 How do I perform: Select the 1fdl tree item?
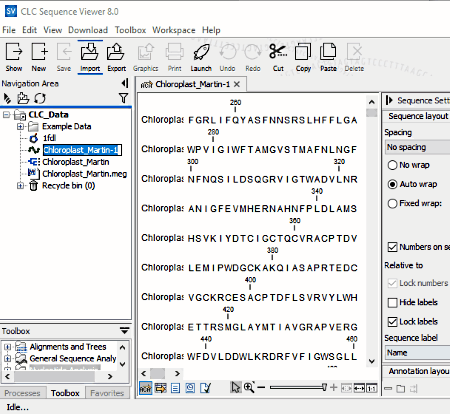click(x=49, y=138)
